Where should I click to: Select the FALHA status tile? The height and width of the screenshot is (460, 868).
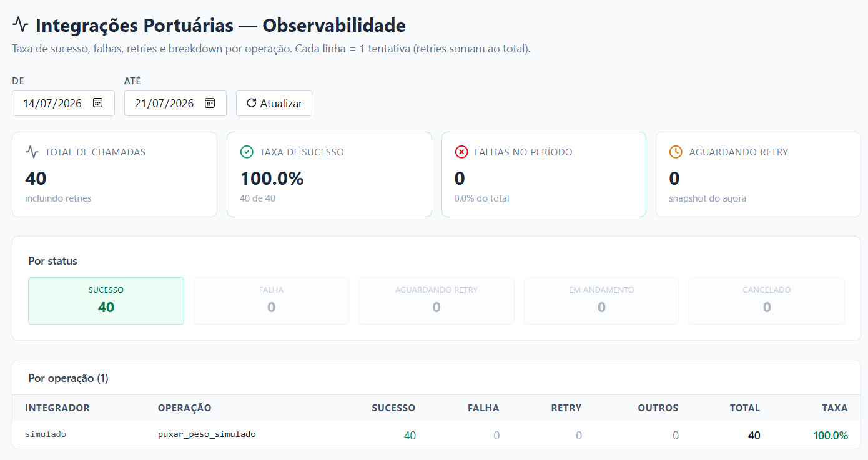271,301
